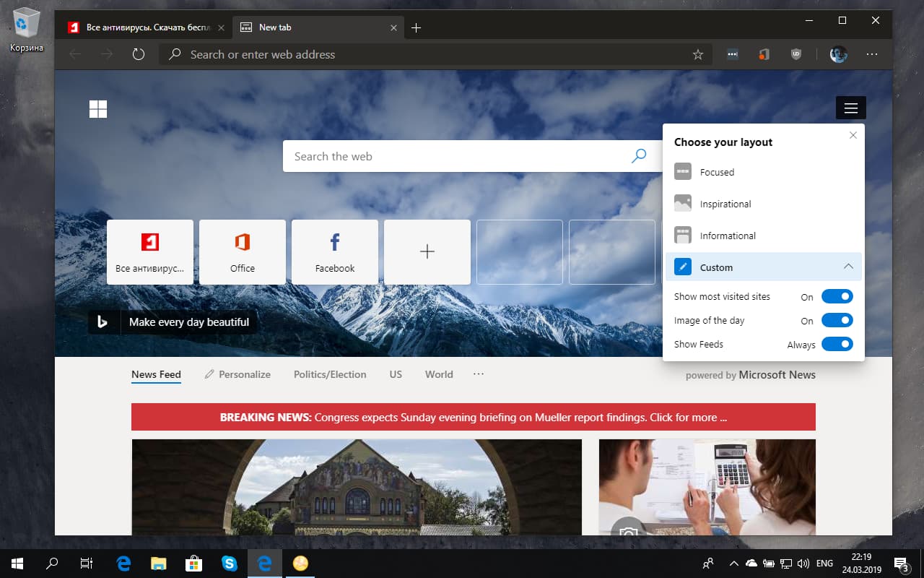Open the Stanford church news story image
Screen dimensions: 924x578
pyautogui.click(x=357, y=487)
